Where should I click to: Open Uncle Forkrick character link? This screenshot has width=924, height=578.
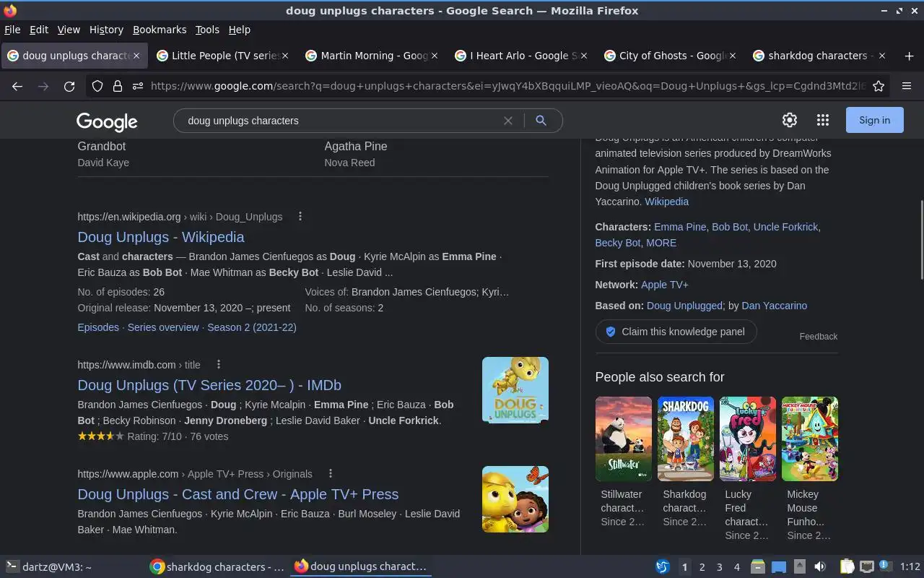[785, 227]
